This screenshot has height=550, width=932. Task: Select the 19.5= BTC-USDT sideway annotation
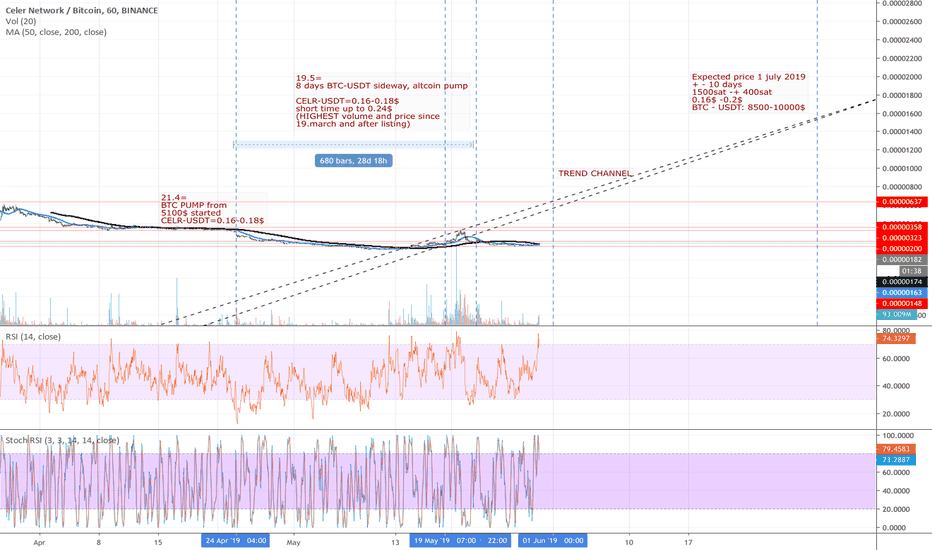pos(382,100)
